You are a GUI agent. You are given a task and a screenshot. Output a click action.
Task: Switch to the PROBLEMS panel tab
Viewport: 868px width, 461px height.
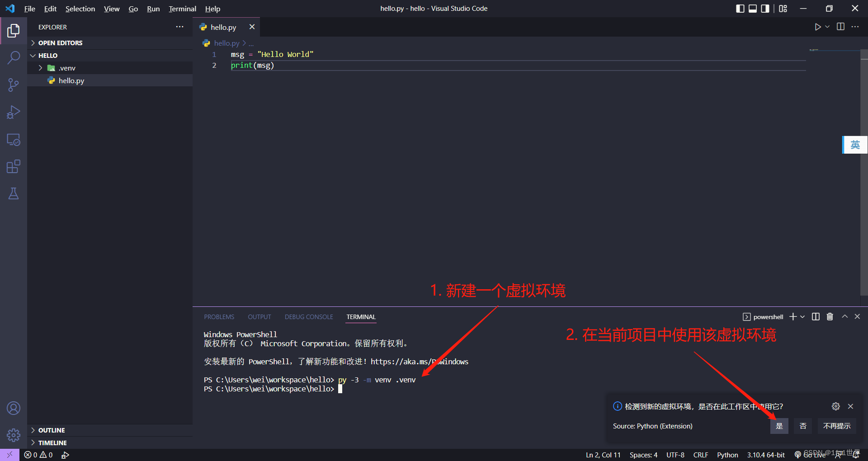219,317
